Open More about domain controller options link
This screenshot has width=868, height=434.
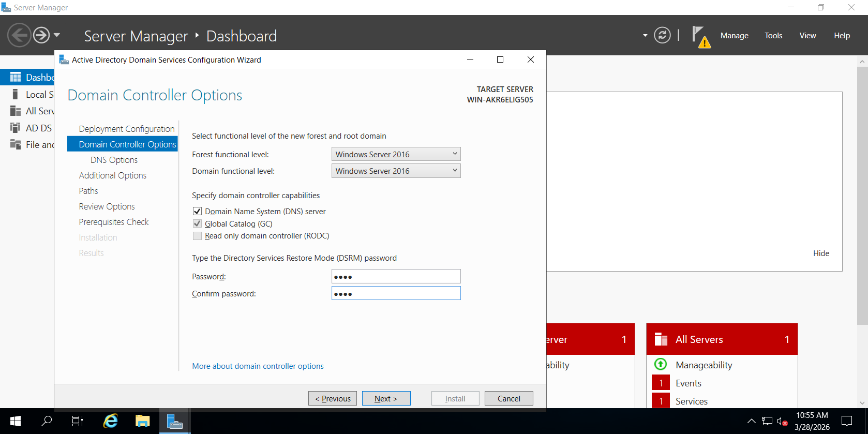pyautogui.click(x=258, y=366)
